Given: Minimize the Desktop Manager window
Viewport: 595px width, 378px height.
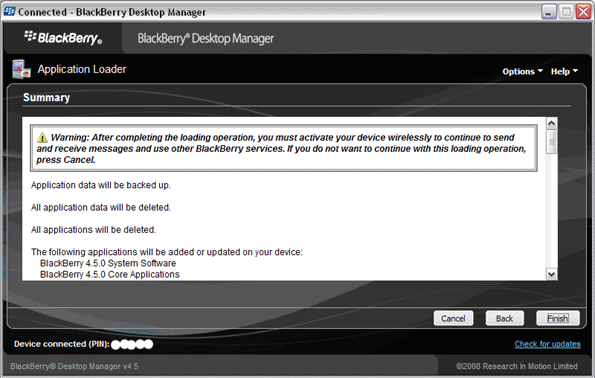Looking at the screenshot, I should click(548, 12).
